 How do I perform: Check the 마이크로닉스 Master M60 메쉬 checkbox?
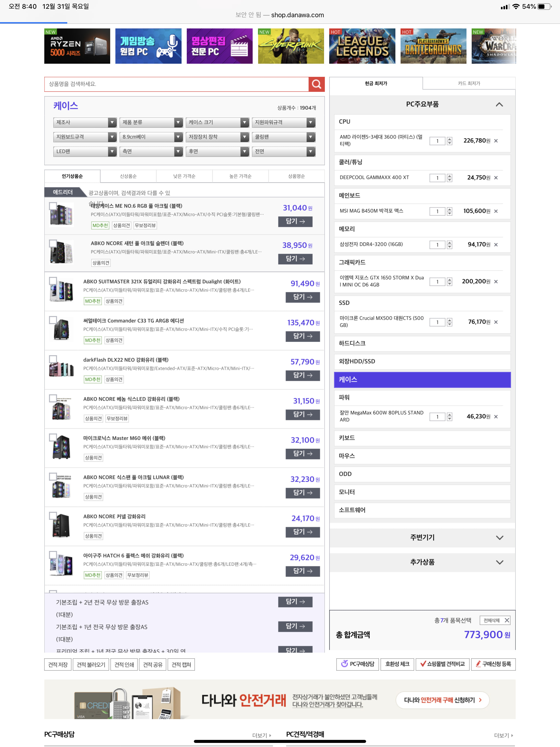(x=53, y=437)
